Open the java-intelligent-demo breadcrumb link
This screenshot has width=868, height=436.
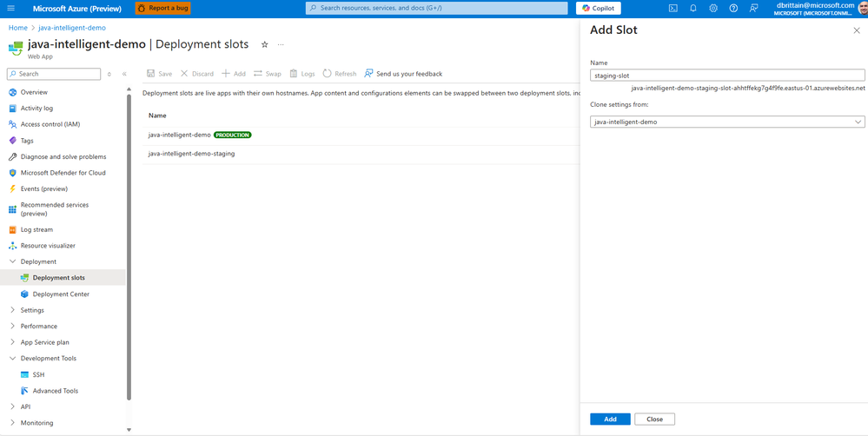72,28
